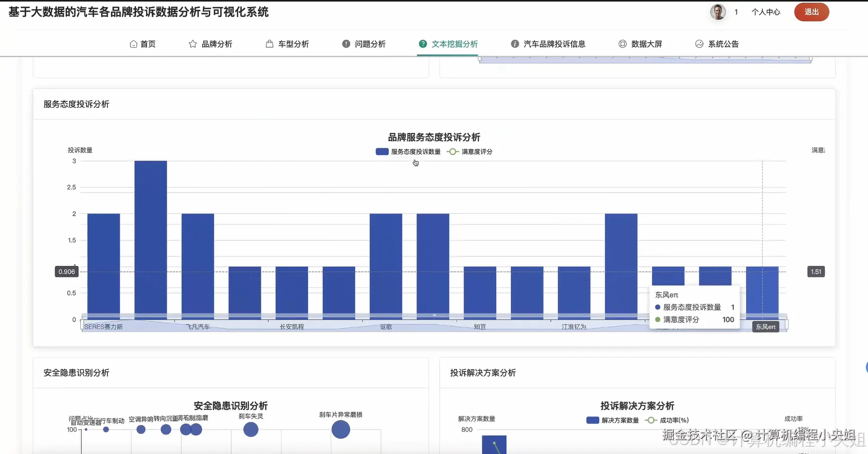Screen dimensions: 868x454
Task: Click the 退出 logout button
Action: [x=811, y=12]
